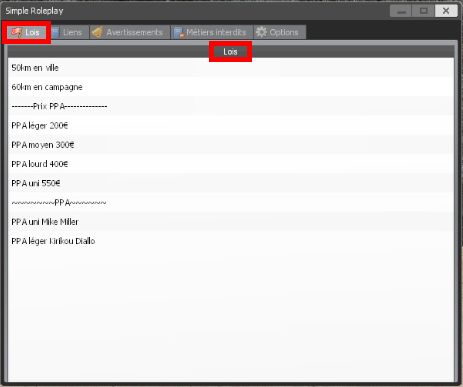Select the '~~~PPA~~~' separator row
This screenshot has height=387, width=463.
(x=231, y=203)
